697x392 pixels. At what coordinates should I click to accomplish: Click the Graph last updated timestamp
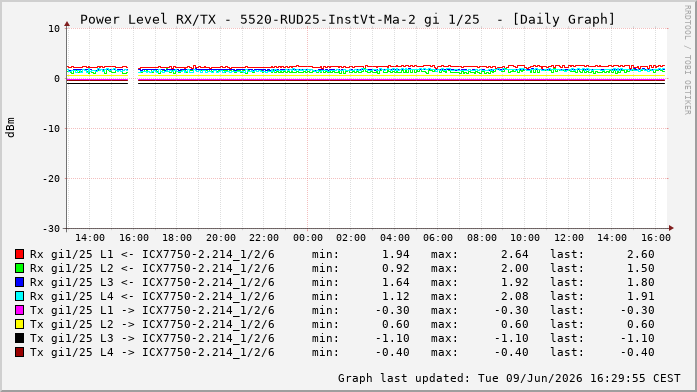(509, 378)
